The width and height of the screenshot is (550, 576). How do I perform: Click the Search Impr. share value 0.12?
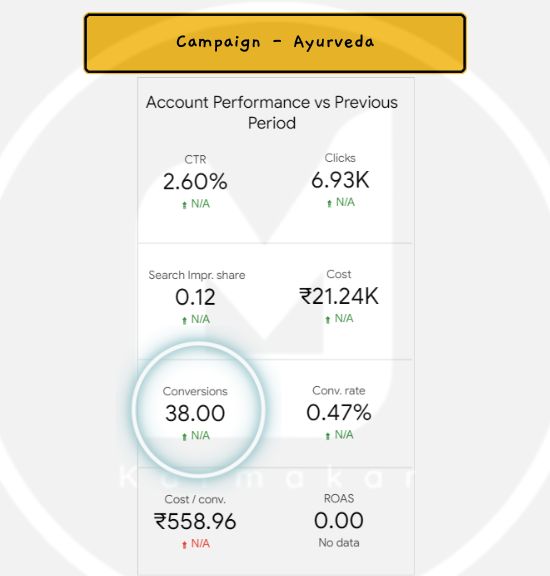[x=195, y=297]
